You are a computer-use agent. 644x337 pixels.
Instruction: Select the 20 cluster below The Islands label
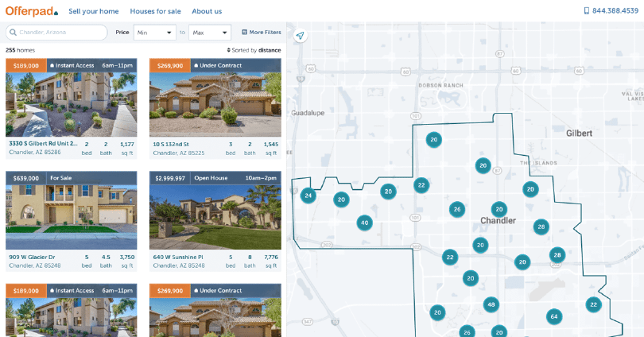pos(530,189)
